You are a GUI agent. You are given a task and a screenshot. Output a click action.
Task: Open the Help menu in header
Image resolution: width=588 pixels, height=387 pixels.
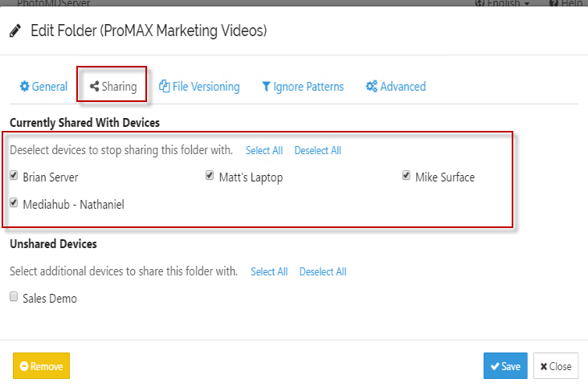point(566,3)
